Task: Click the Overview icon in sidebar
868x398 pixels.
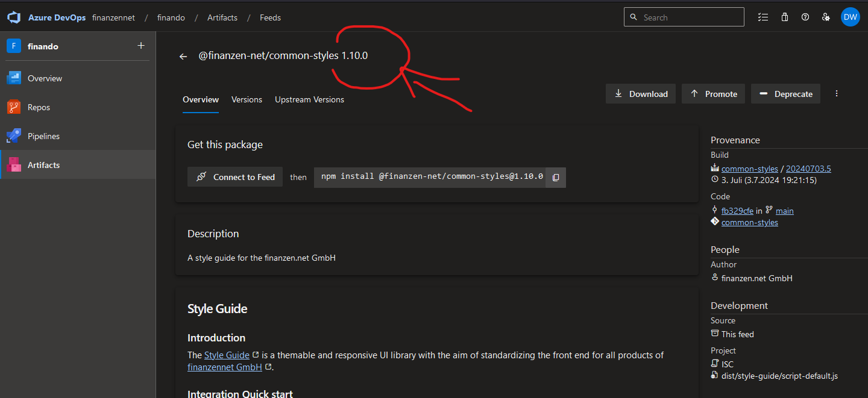Action: click(x=14, y=78)
